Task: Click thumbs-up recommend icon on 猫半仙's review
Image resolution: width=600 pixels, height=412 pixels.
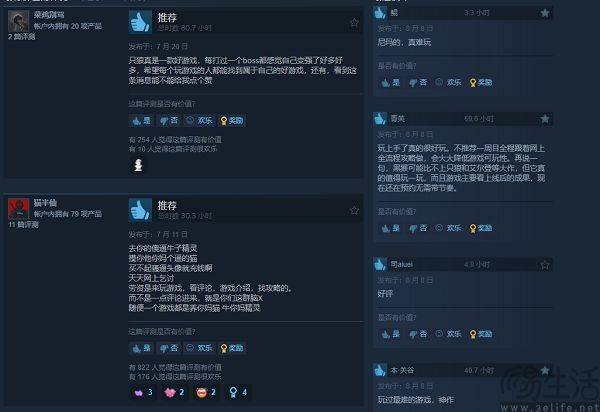Action: [140, 210]
